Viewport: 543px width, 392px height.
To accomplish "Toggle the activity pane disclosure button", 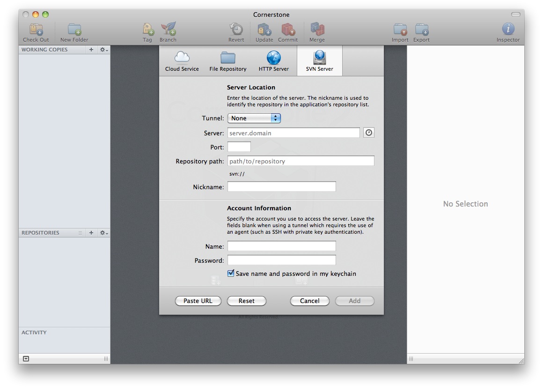I will click(x=26, y=359).
